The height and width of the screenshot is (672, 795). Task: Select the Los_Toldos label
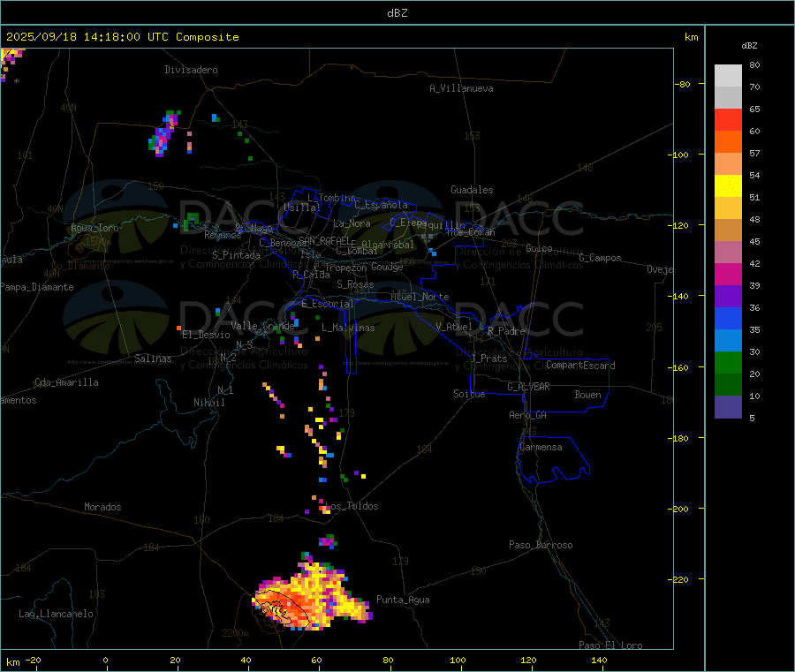(352, 506)
